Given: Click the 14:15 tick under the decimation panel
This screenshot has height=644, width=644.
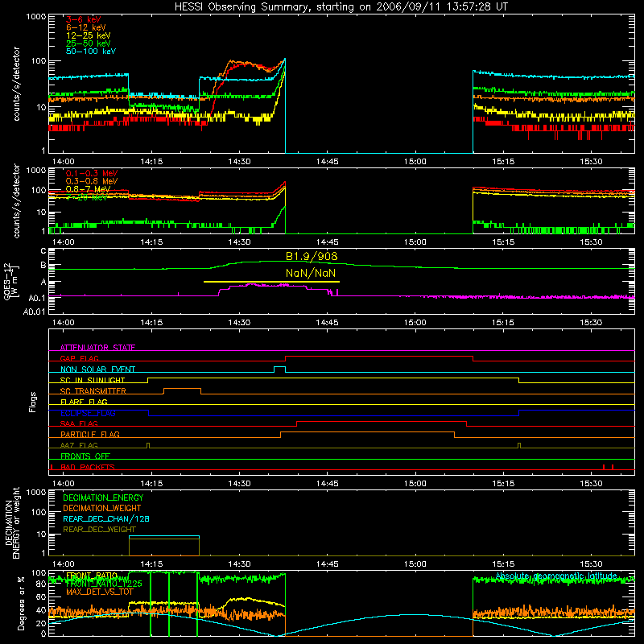Looking at the screenshot, I should 151,564.
